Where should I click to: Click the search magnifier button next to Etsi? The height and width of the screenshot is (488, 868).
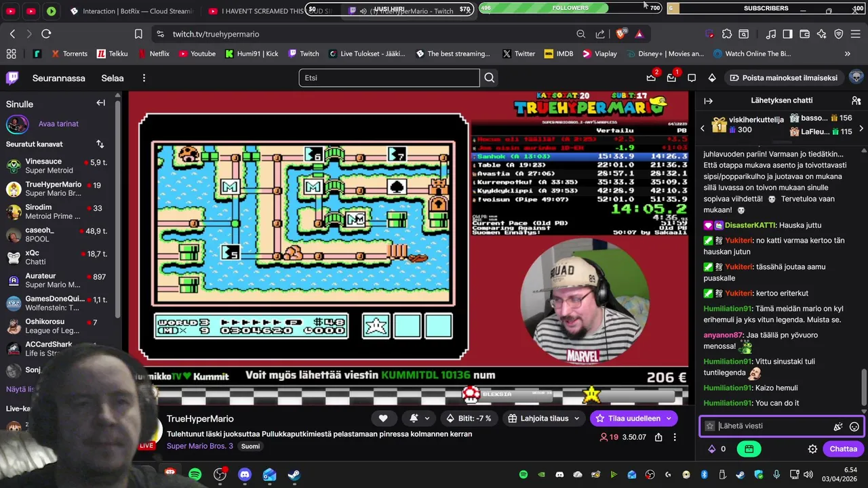tap(489, 78)
